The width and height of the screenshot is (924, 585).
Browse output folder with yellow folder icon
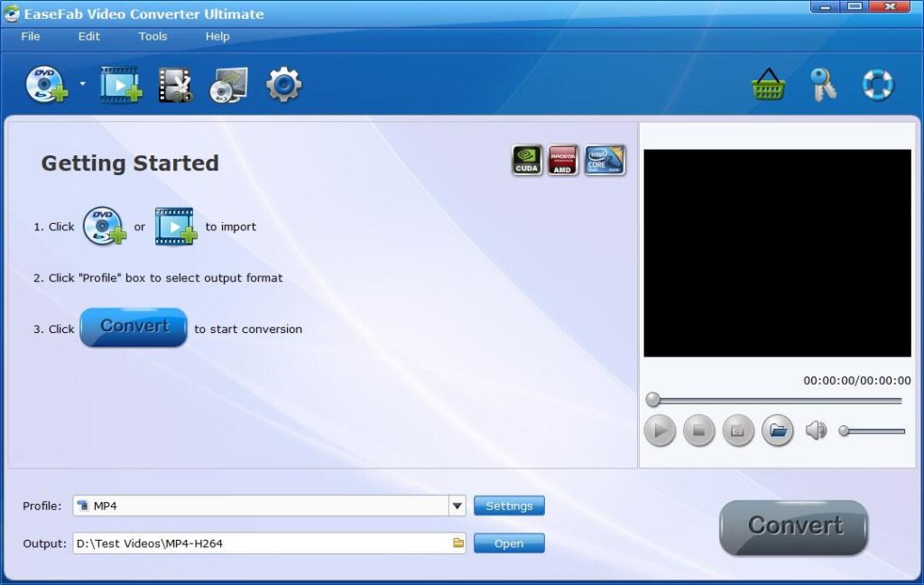click(x=457, y=543)
